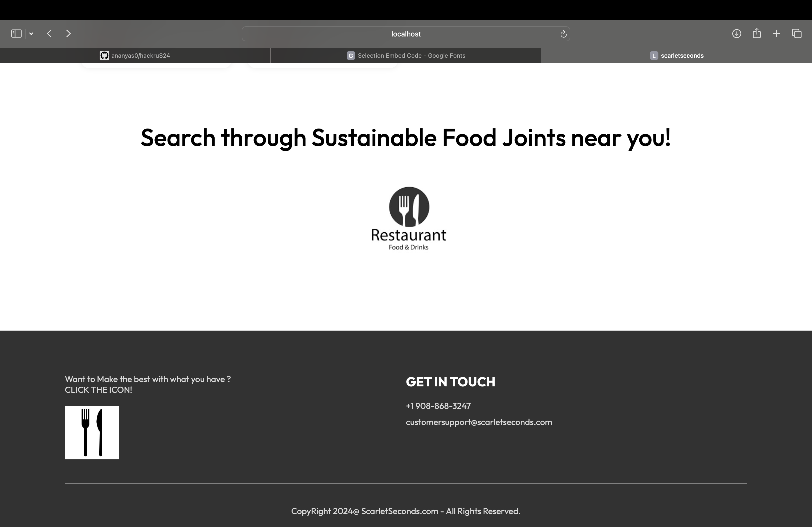Switch to the ananyas0/hackruS24 tab
Screen dimensions: 812x527
(135, 56)
